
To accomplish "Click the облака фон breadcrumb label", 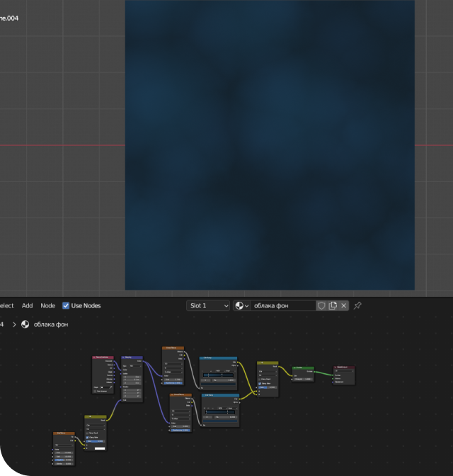I will pyautogui.click(x=51, y=324).
